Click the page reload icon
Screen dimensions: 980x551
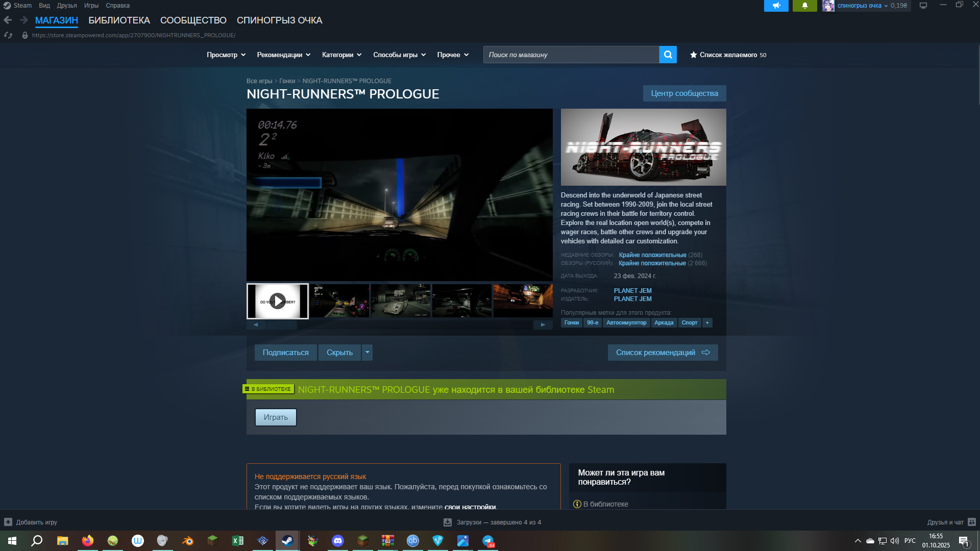(8, 35)
